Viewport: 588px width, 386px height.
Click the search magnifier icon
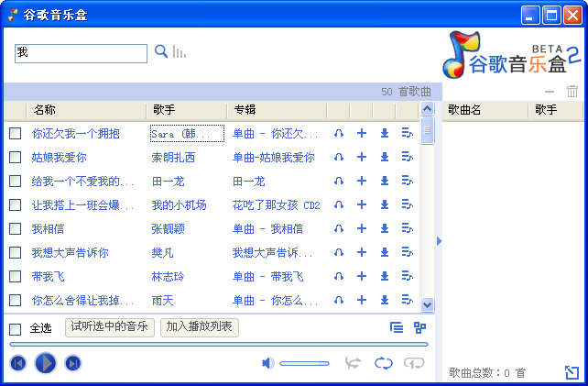(161, 51)
